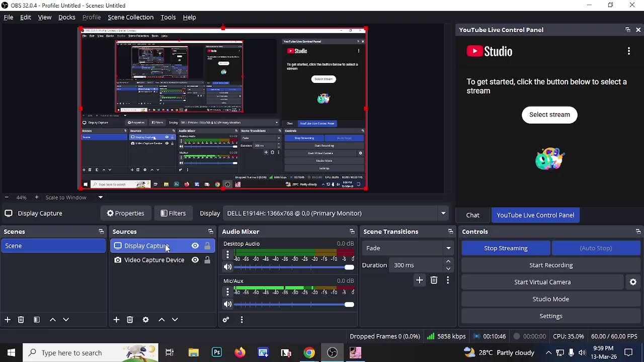The image size is (644, 362).
Task: Open Filters for selected source
Action: pos(173,213)
